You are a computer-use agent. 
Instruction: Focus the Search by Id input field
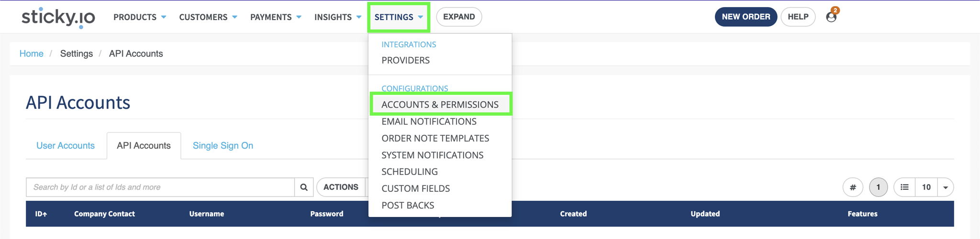pos(160,187)
